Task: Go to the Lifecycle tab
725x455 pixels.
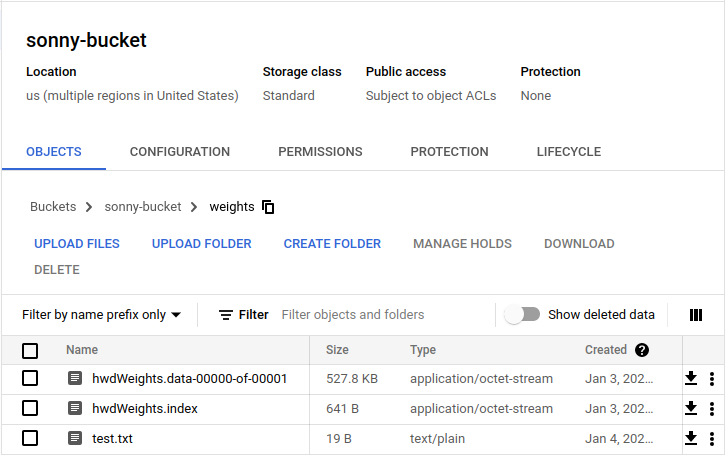Action: (568, 152)
